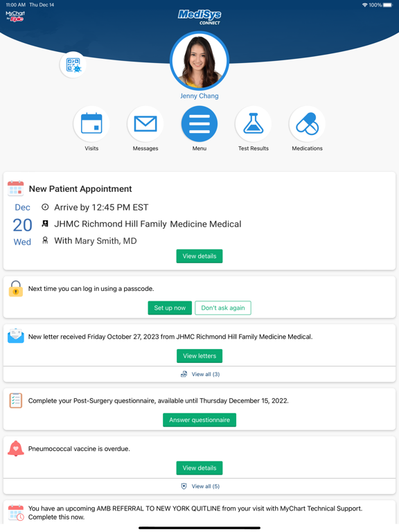Tap the Thu Dec 14 date in status bar
Screen dimensions: 399x532
coord(42,5)
